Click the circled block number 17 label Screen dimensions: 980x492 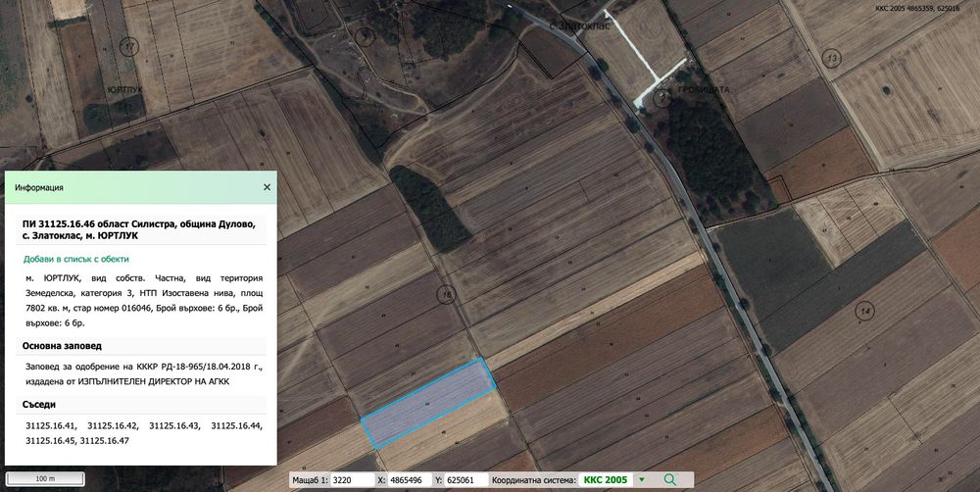pos(130,45)
